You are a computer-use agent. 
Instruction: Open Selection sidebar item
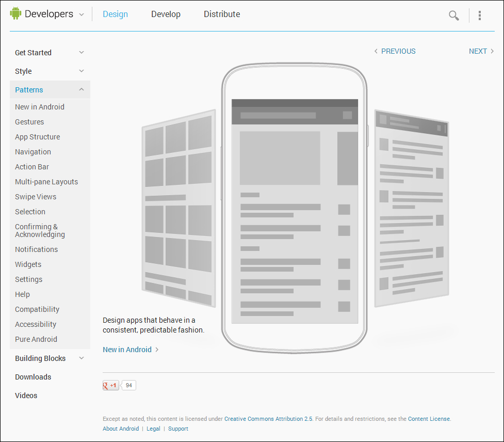(30, 212)
